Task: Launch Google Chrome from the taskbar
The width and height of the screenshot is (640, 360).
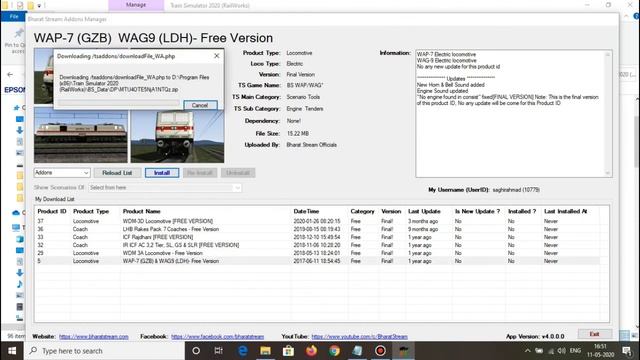Action: [334, 351]
